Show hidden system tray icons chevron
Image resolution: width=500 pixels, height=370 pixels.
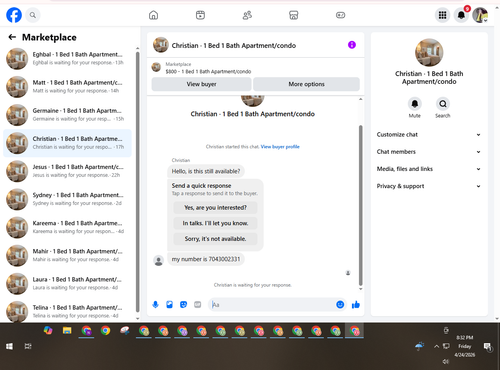[x=436, y=346]
